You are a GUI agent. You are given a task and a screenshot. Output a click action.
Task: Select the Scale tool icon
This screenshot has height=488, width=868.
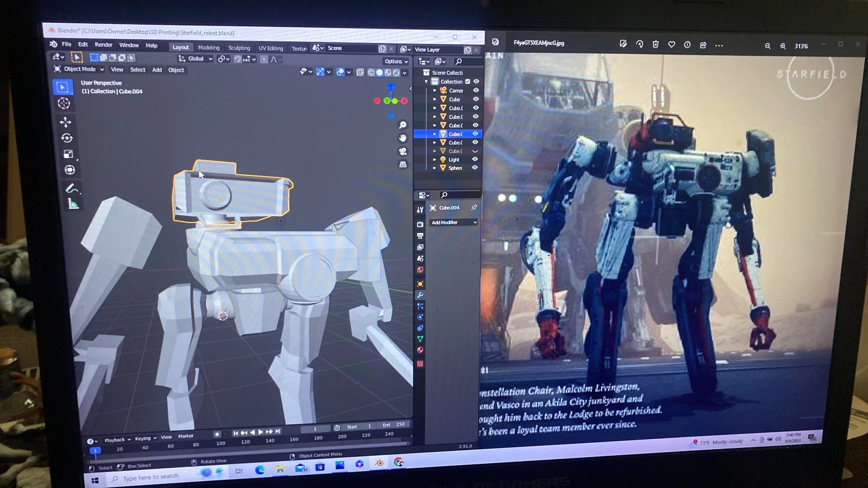point(68,154)
